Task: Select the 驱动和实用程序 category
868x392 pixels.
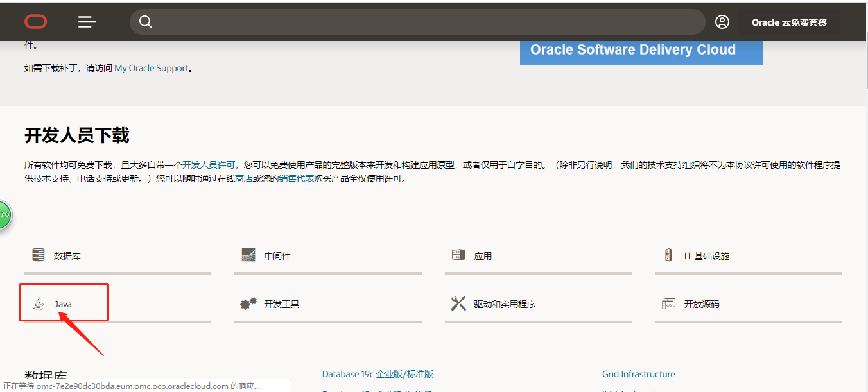Action: (x=505, y=304)
